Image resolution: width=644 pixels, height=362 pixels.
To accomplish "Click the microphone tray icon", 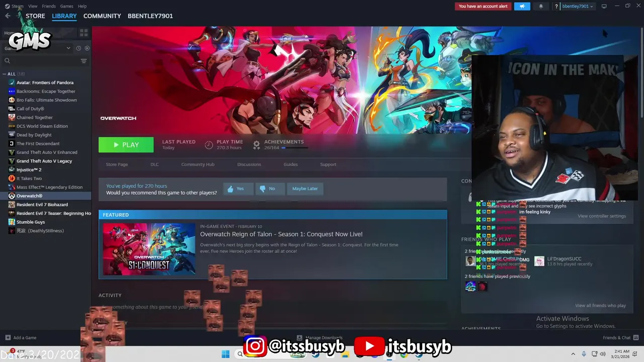I will tap(584, 354).
